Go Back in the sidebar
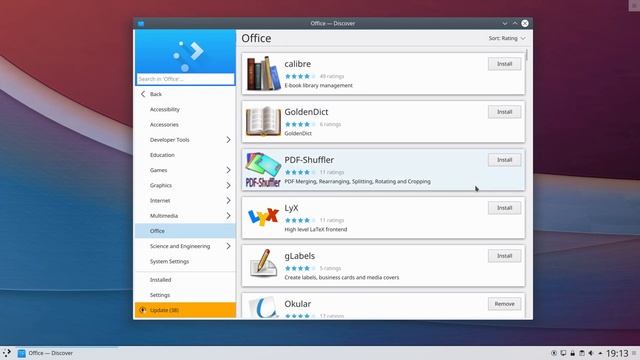The image size is (640, 360). pyautogui.click(x=185, y=94)
